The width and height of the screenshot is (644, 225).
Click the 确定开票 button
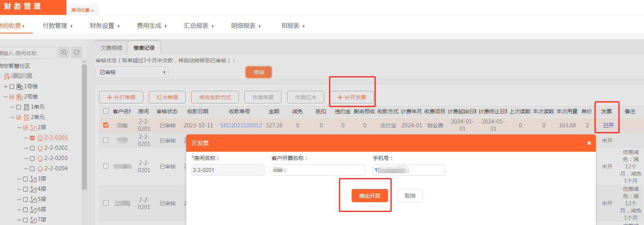click(369, 196)
